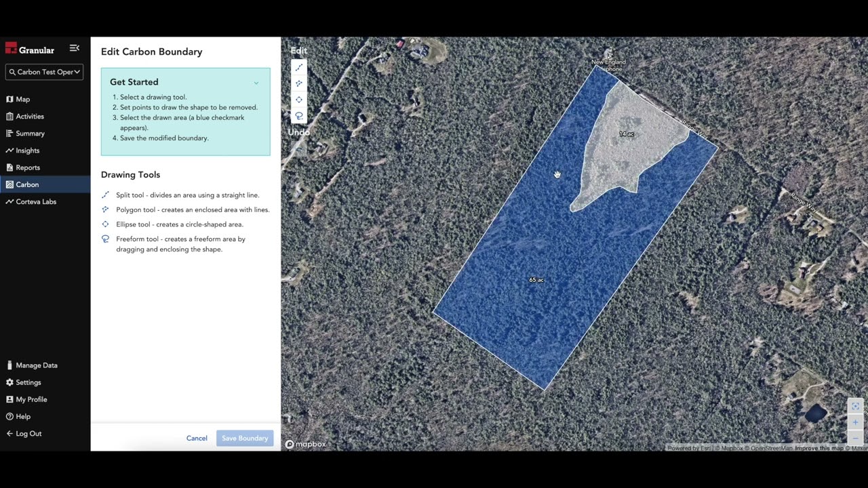Click 'Set points to draw the shape' step
This screenshot has height=488, width=868.
pyautogui.click(x=189, y=107)
